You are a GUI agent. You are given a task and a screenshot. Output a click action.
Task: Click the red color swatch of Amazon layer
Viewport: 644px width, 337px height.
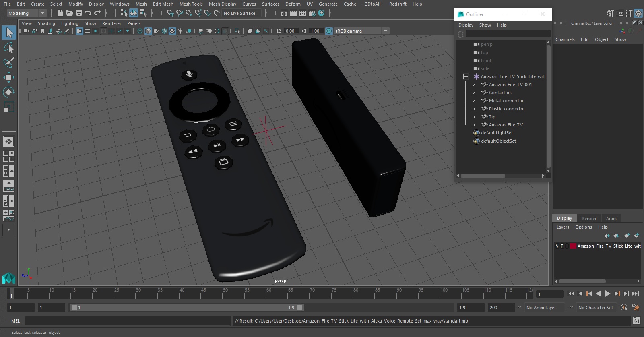[x=573, y=246]
